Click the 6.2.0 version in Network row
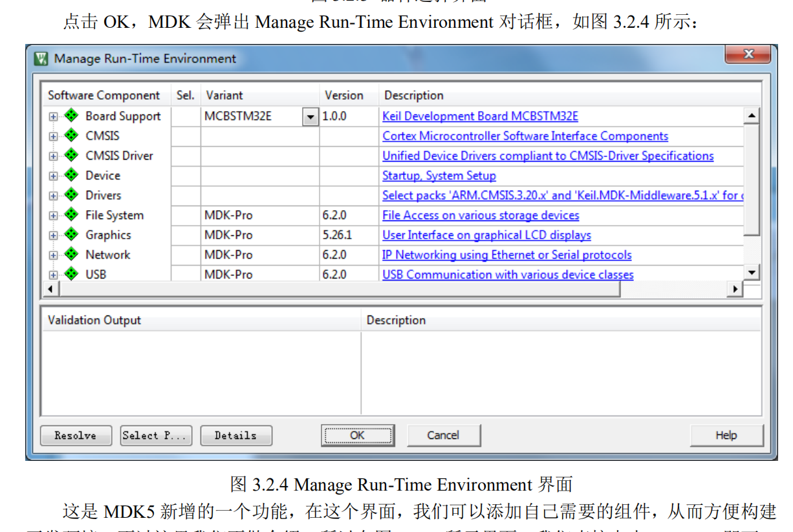Image resolution: width=793 pixels, height=532 pixels. click(x=334, y=255)
